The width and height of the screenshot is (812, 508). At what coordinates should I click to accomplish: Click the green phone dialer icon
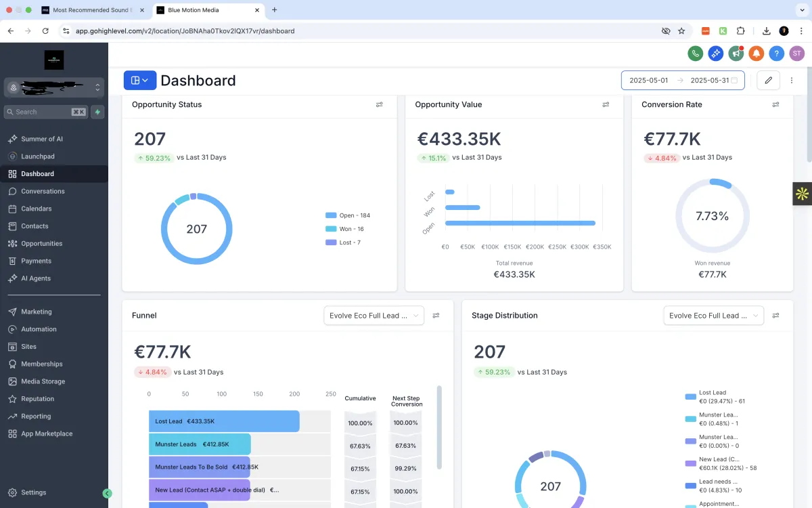pyautogui.click(x=695, y=54)
